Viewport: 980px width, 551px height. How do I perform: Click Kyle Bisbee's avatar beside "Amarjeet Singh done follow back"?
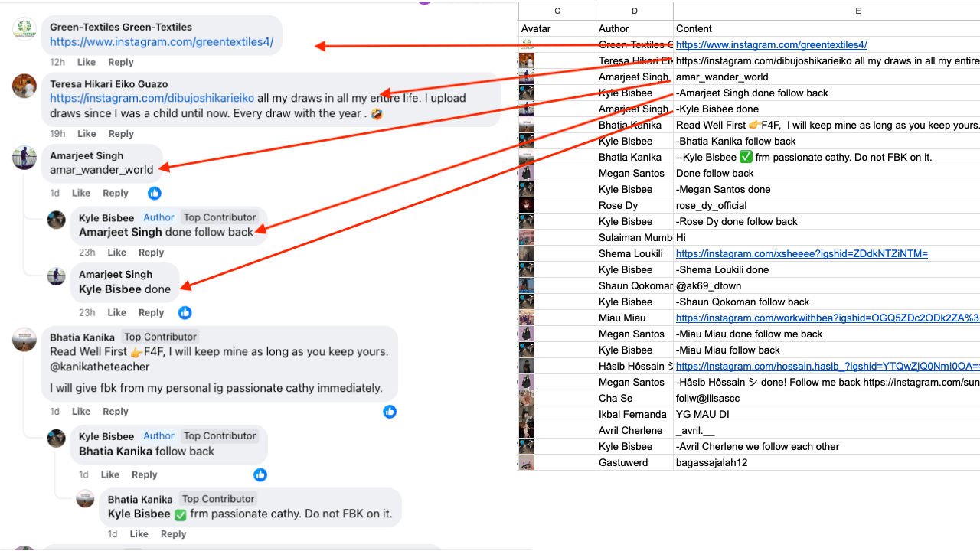point(57,220)
